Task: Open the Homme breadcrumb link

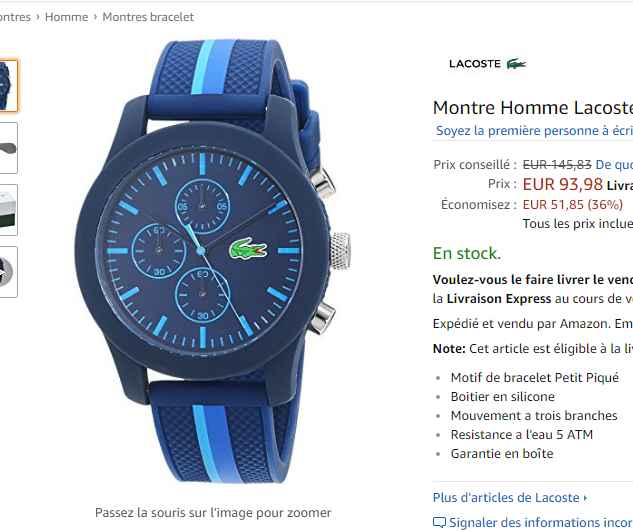Action: tap(67, 17)
